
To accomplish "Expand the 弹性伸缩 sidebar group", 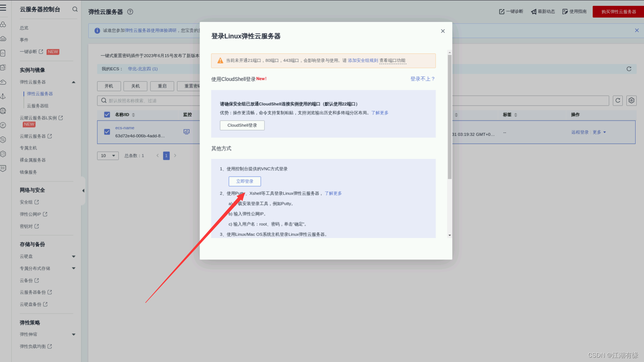I will [74, 335].
